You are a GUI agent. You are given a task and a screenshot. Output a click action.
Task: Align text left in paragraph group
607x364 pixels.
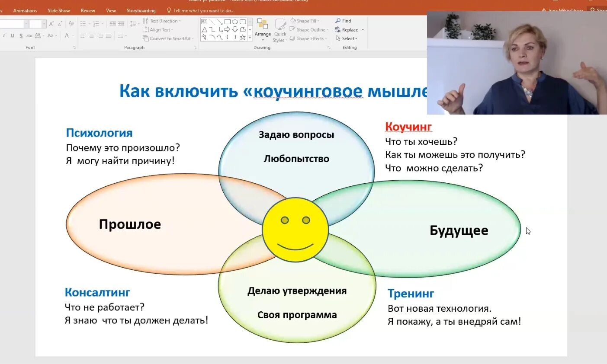(x=83, y=35)
